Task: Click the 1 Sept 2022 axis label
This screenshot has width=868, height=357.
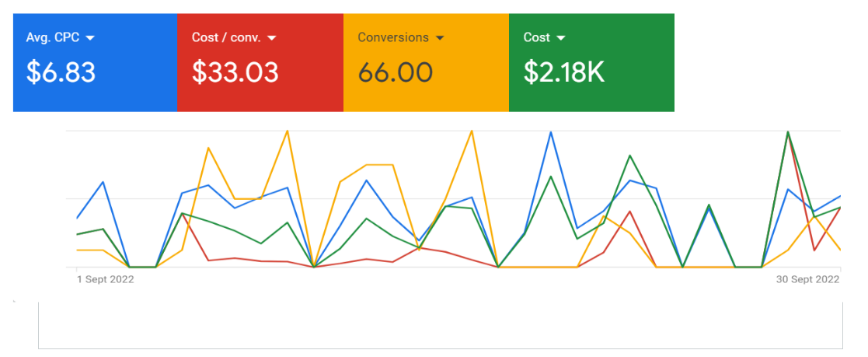Action: point(106,279)
